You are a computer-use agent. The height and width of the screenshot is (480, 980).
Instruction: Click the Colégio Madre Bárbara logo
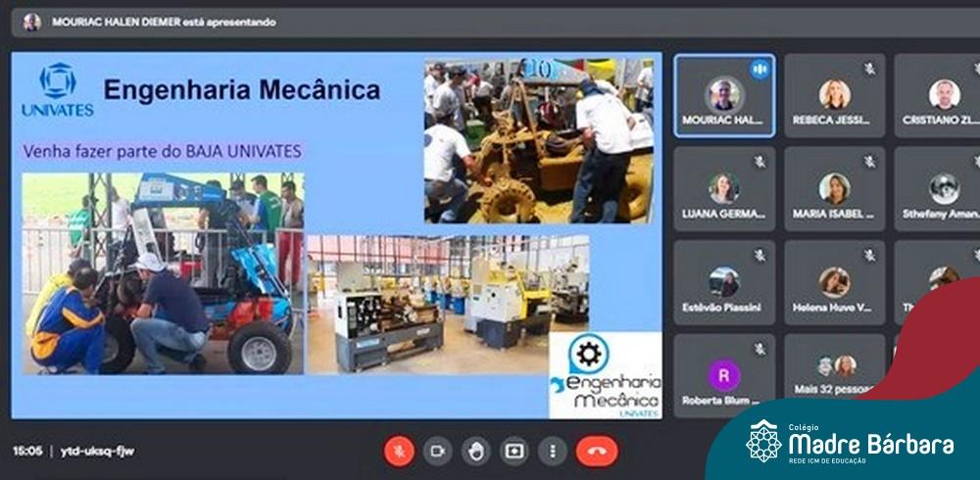click(850, 443)
